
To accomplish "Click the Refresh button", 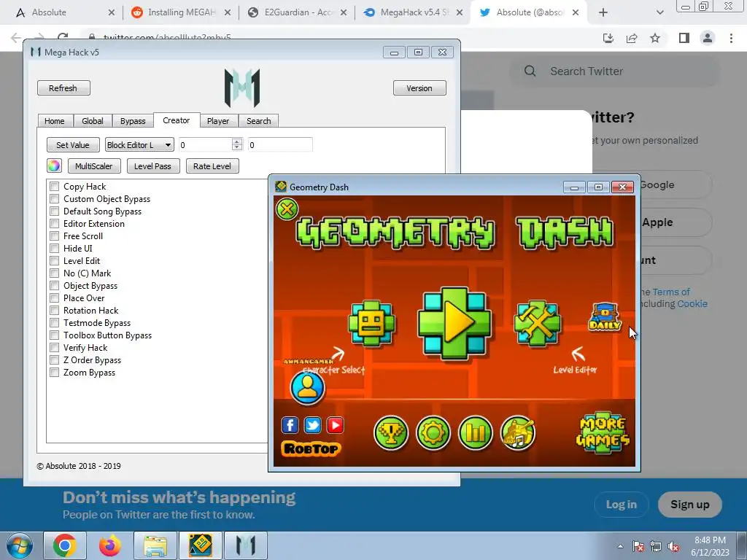I will [x=63, y=88].
